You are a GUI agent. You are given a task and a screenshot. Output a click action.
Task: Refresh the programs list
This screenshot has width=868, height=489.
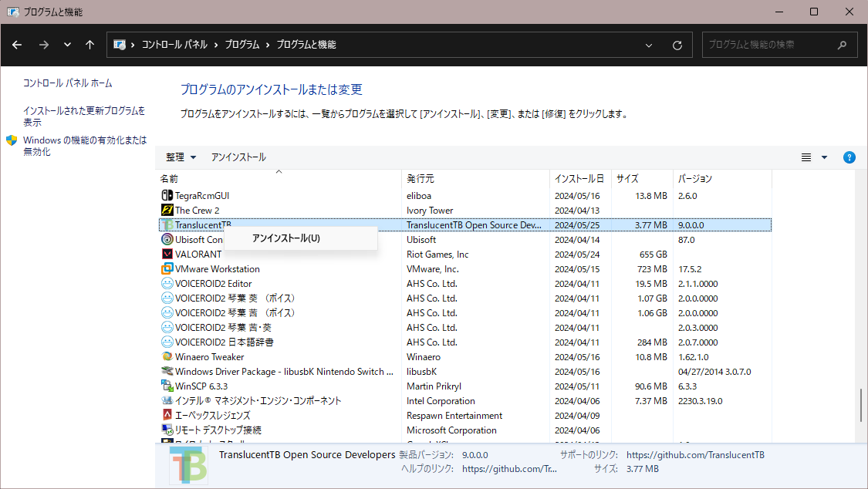coord(677,46)
